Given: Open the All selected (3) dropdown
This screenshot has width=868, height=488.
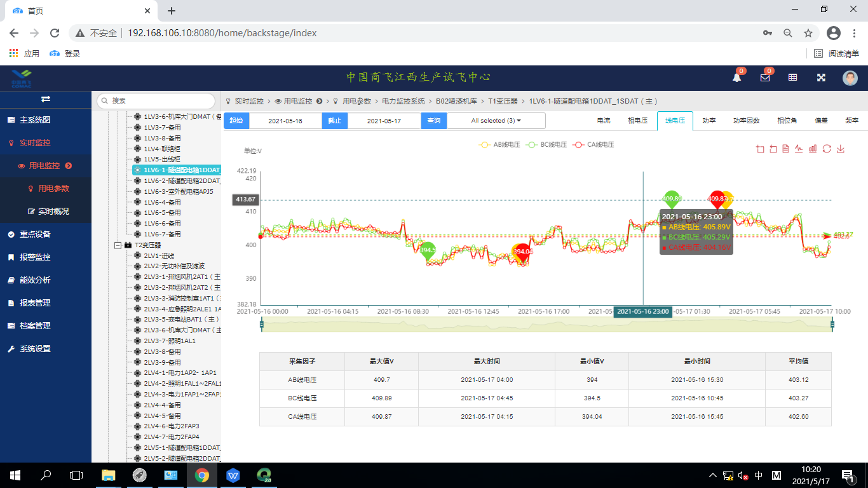Looking at the screenshot, I should coord(496,121).
